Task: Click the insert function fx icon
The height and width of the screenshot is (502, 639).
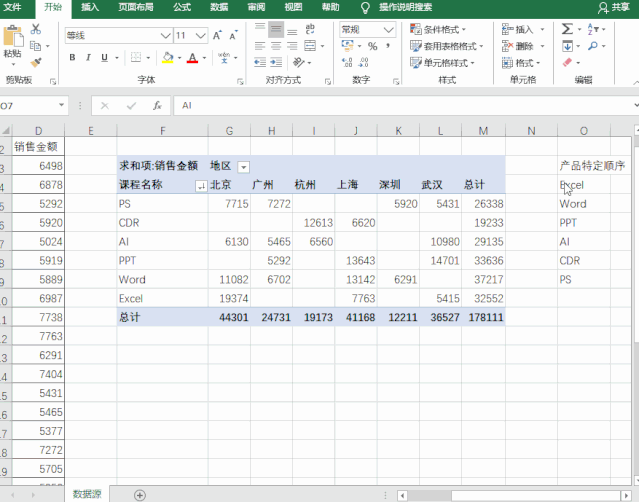Action: pyautogui.click(x=157, y=106)
